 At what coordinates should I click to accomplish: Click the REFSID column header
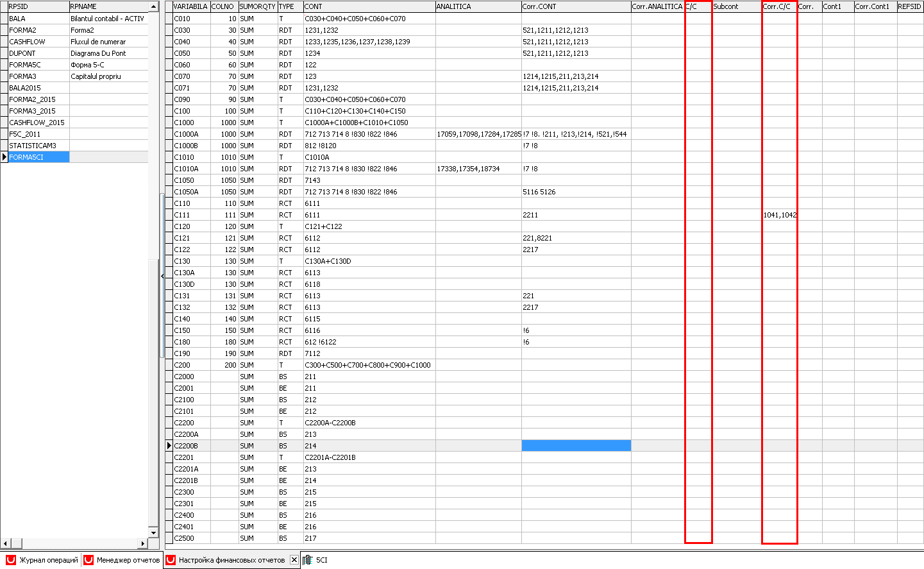pyautogui.click(x=910, y=6)
